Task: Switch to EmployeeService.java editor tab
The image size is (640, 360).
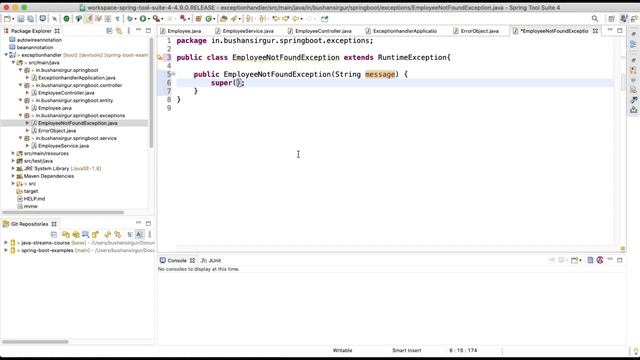Action: coord(244,31)
